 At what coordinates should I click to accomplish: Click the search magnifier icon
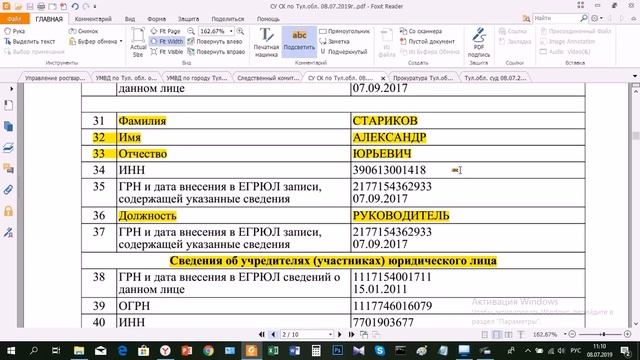pyautogui.click(x=584, y=18)
